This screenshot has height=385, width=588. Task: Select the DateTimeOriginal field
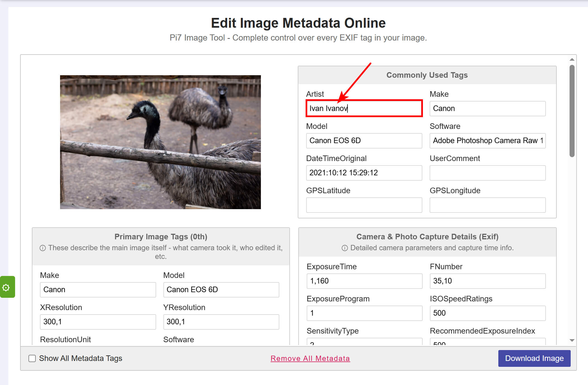(364, 173)
